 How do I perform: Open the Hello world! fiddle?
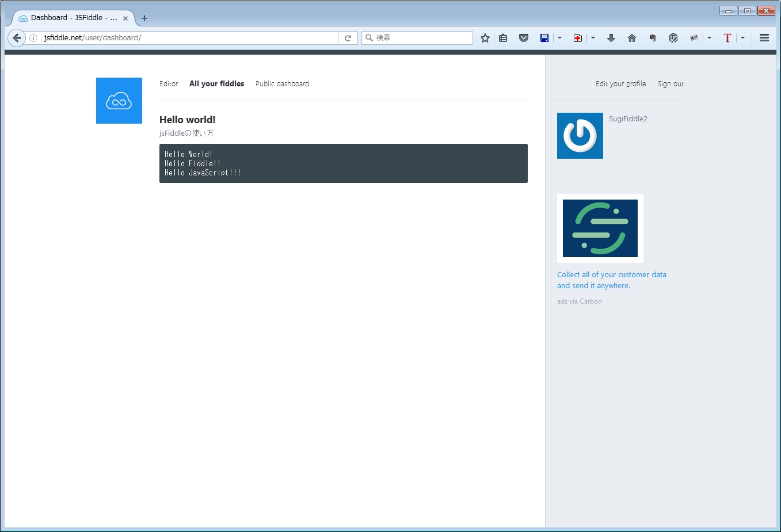(x=188, y=120)
